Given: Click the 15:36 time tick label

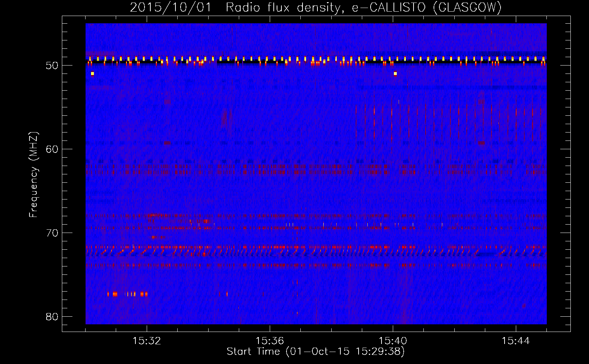Looking at the screenshot, I should click(270, 341).
